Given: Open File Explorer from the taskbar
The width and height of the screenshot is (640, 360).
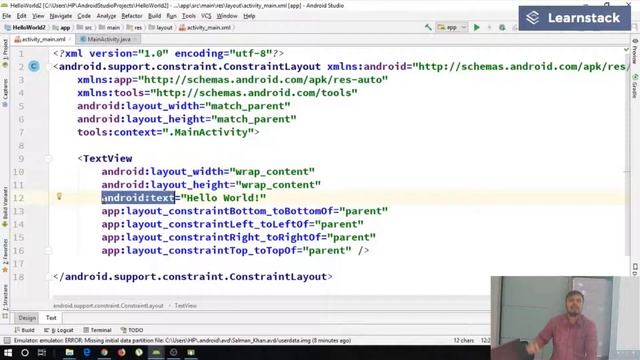Looking at the screenshot, I should pyautogui.click(x=69, y=352).
